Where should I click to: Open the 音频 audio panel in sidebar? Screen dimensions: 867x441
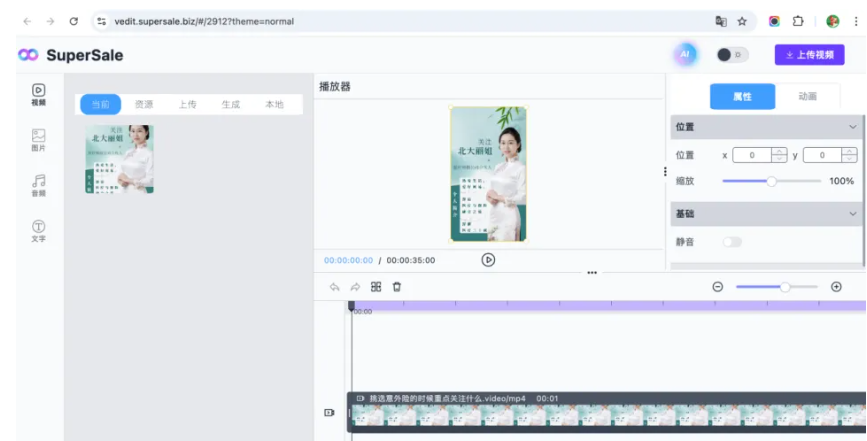coord(38,185)
